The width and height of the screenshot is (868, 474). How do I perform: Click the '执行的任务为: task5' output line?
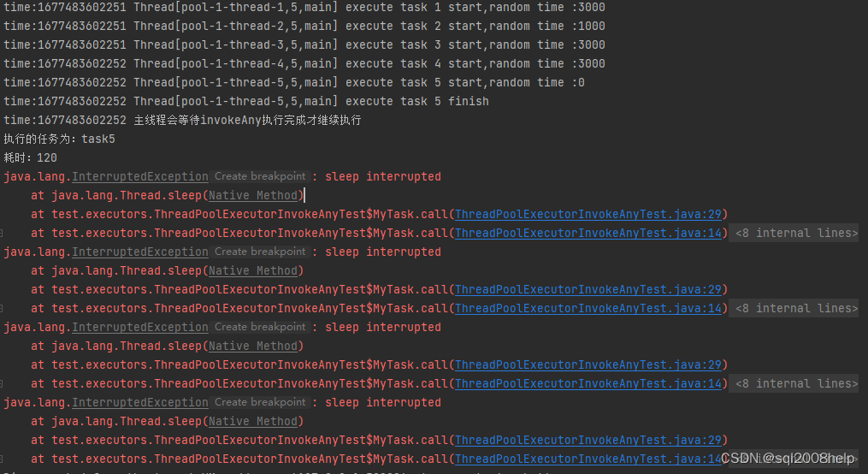coord(59,139)
